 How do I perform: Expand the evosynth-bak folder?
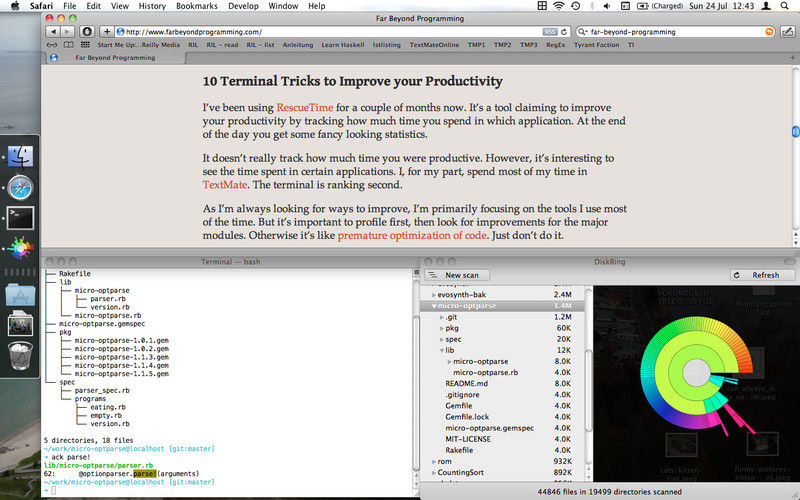[434, 295]
